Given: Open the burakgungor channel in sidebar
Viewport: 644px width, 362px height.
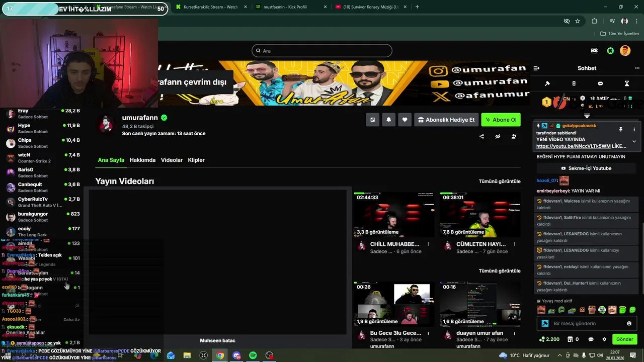Looking at the screenshot, I should click(x=43, y=217).
